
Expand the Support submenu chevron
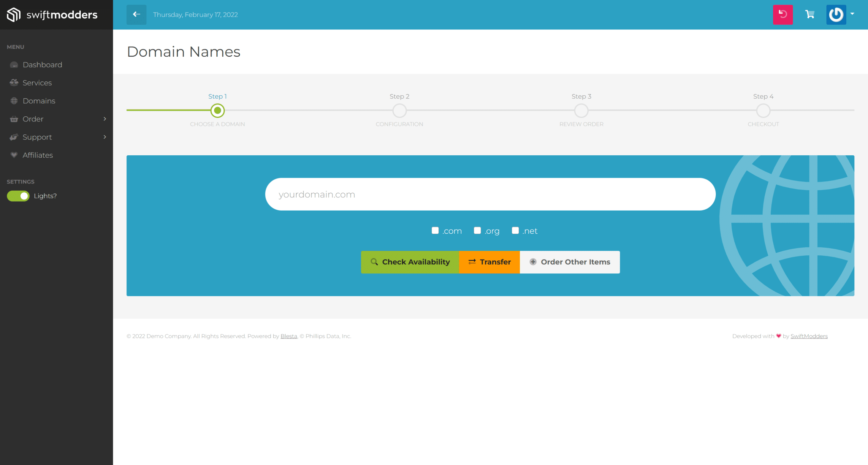105,137
